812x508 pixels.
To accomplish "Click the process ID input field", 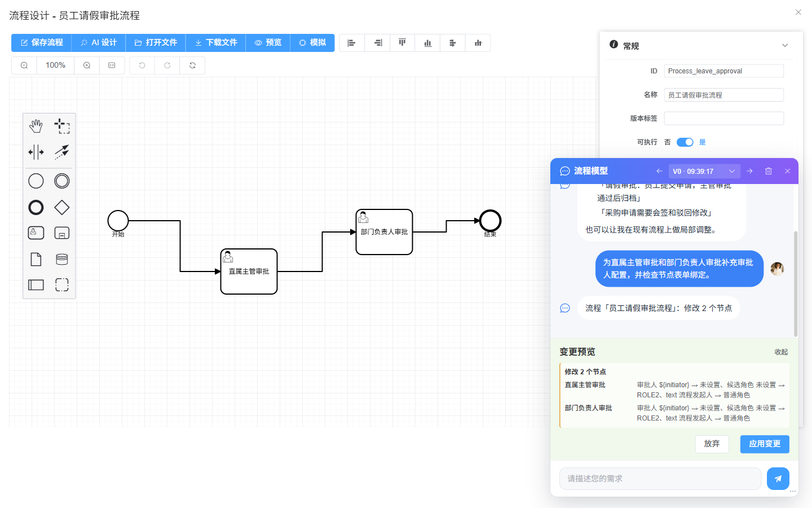I will click(724, 71).
